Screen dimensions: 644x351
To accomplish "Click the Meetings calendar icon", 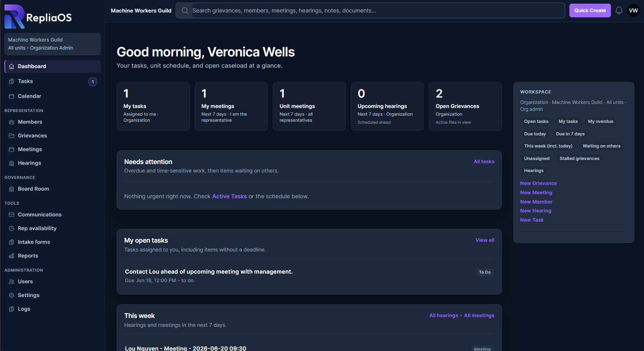I will point(12,150).
